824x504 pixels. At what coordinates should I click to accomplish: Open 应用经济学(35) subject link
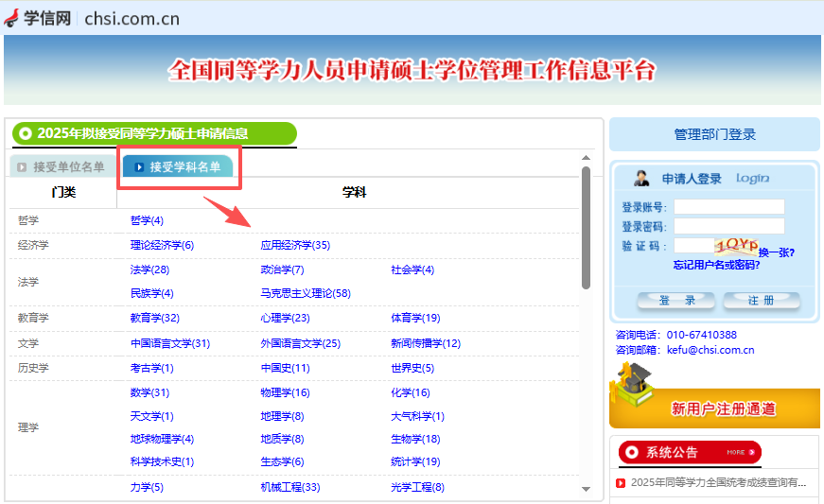(295, 246)
